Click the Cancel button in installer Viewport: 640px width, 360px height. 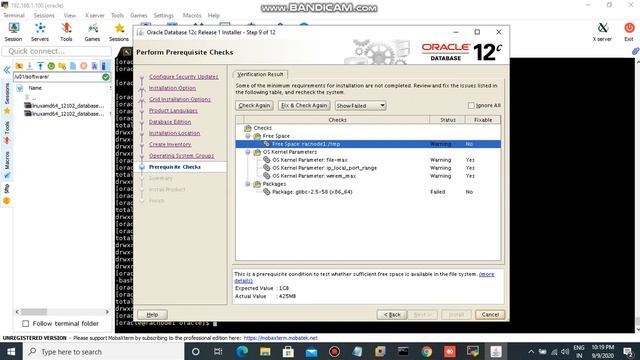[490, 315]
